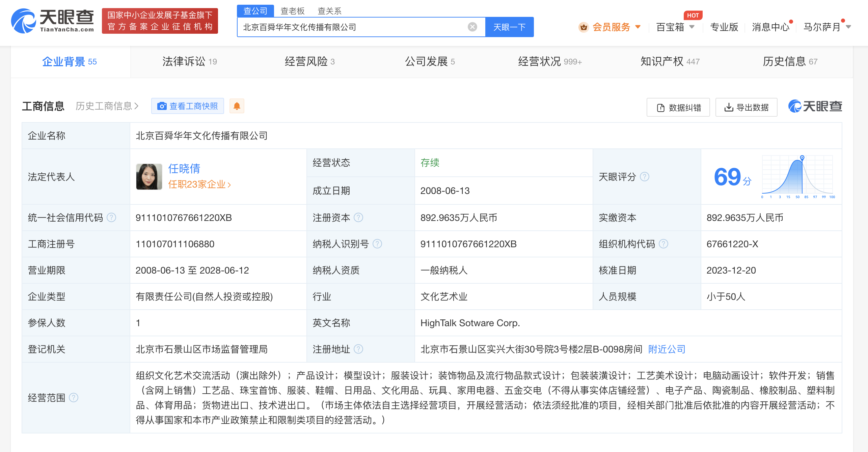Click the crown icon next to 会员服务
The height and width of the screenshot is (452, 868).
584,27
